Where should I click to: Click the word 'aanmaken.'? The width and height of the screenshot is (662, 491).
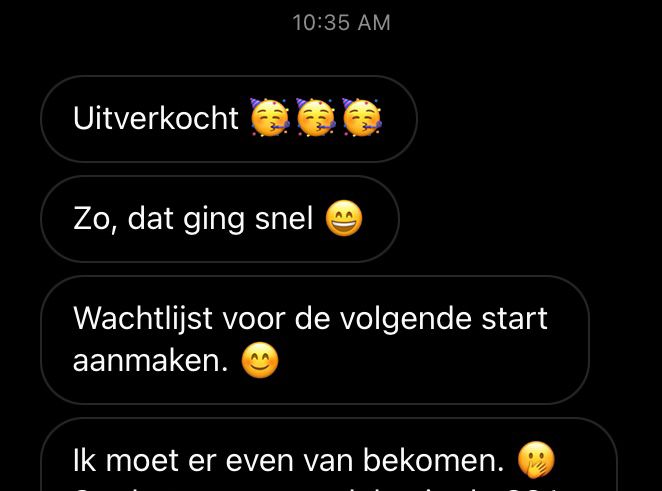[151, 361]
